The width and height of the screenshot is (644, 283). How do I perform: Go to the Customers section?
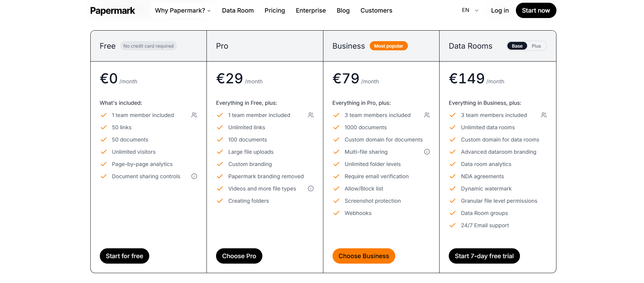tap(376, 11)
